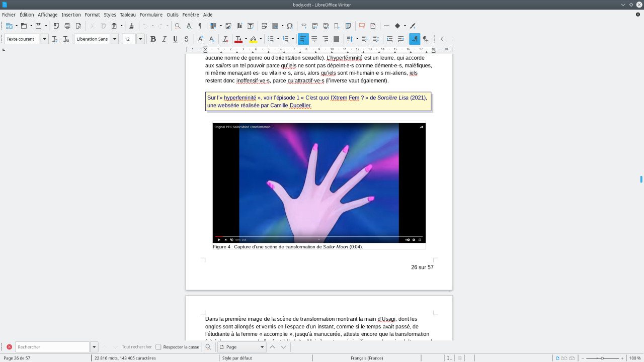Open the Insertion menu
The width and height of the screenshot is (644, 362).
click(71, 15)
